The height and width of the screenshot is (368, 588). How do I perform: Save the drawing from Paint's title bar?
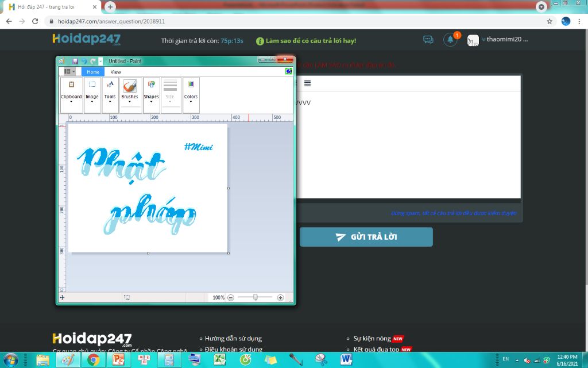coord(75,61)
